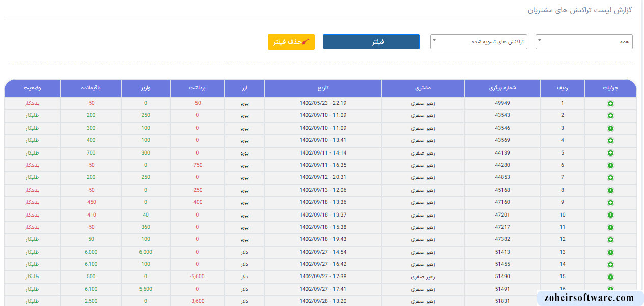
Task: Select tracking number 44139
Action: pos(502,153)
